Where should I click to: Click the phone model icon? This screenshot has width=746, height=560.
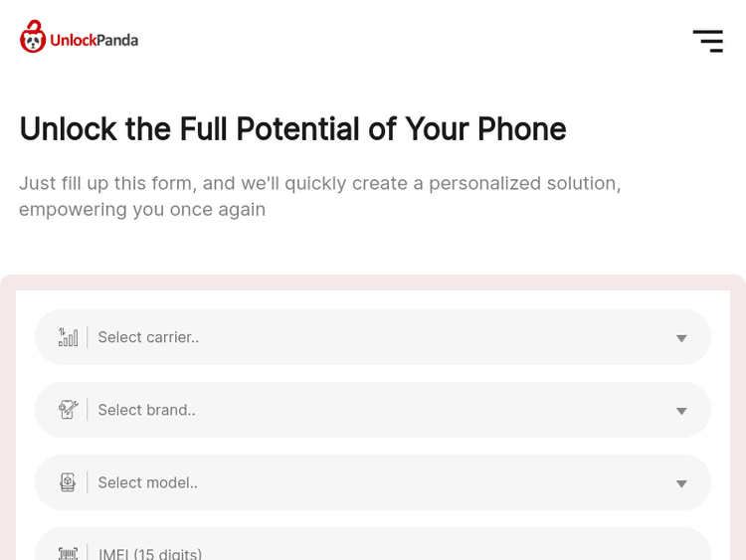tap(68, 482)
